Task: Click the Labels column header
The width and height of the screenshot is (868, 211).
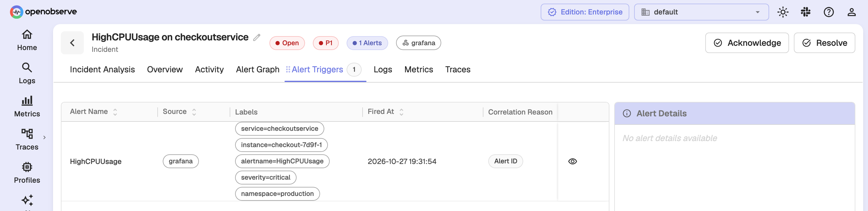Action: click(x=246, y=112)
